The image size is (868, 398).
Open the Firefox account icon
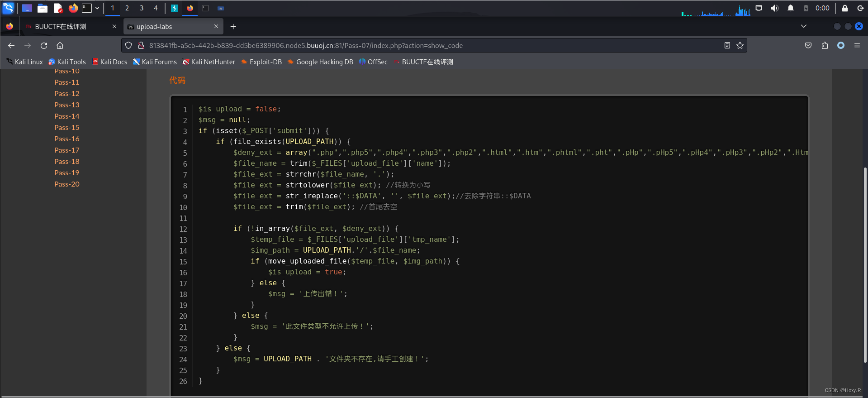point(841,45)
